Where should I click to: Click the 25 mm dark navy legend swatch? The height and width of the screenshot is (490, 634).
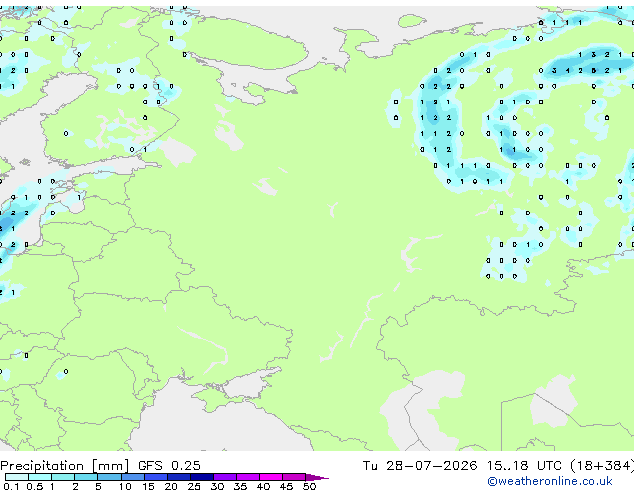tap(201, 477)
